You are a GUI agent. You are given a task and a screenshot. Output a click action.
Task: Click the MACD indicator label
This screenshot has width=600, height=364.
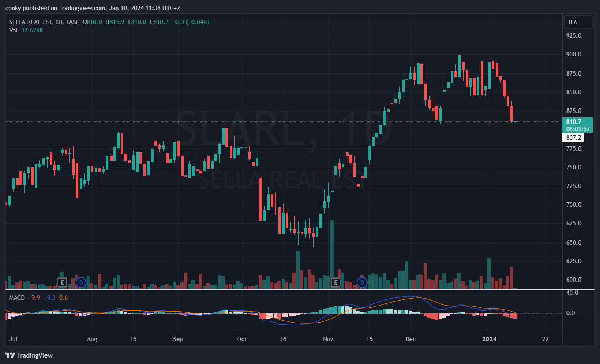click(17, 298)
